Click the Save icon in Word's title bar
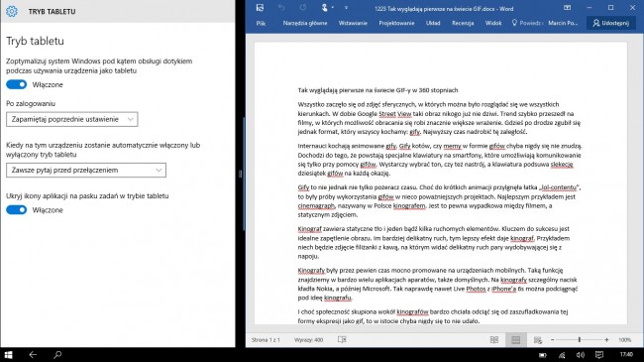The image size is (644, 362). pyautogui.click(x=260, y=8)
